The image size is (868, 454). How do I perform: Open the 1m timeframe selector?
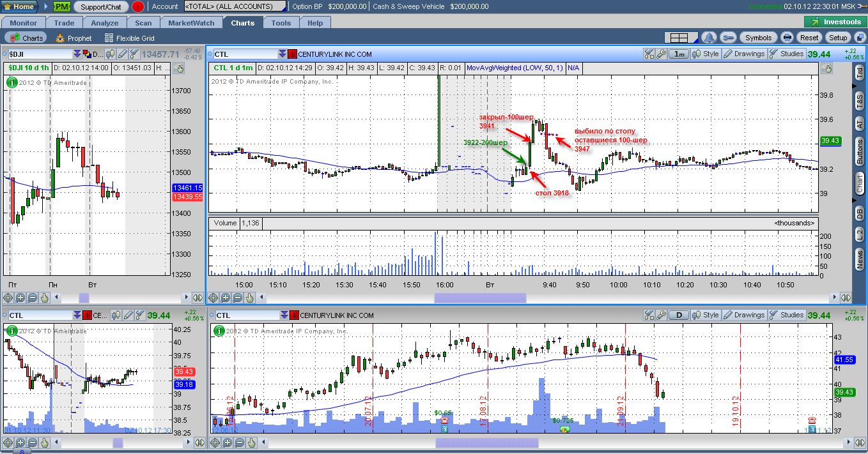coord(679,54)
